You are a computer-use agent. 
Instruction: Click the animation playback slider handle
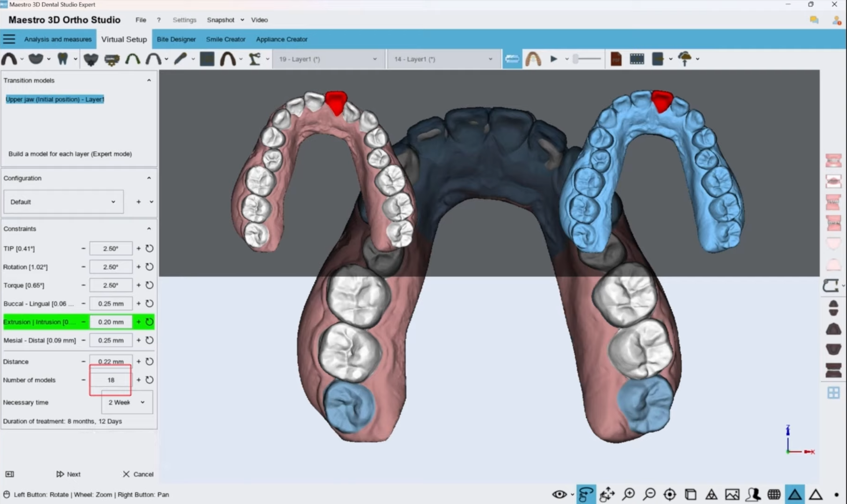(x=576, y=59)
